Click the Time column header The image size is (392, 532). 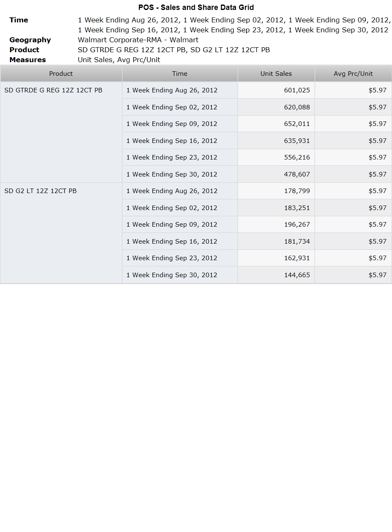[180, 74]
